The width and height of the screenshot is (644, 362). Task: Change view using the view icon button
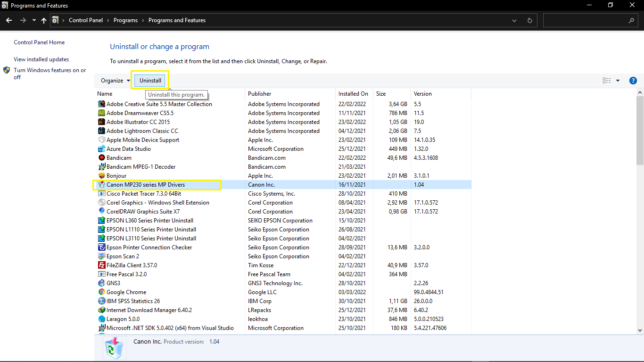point(607,81)
